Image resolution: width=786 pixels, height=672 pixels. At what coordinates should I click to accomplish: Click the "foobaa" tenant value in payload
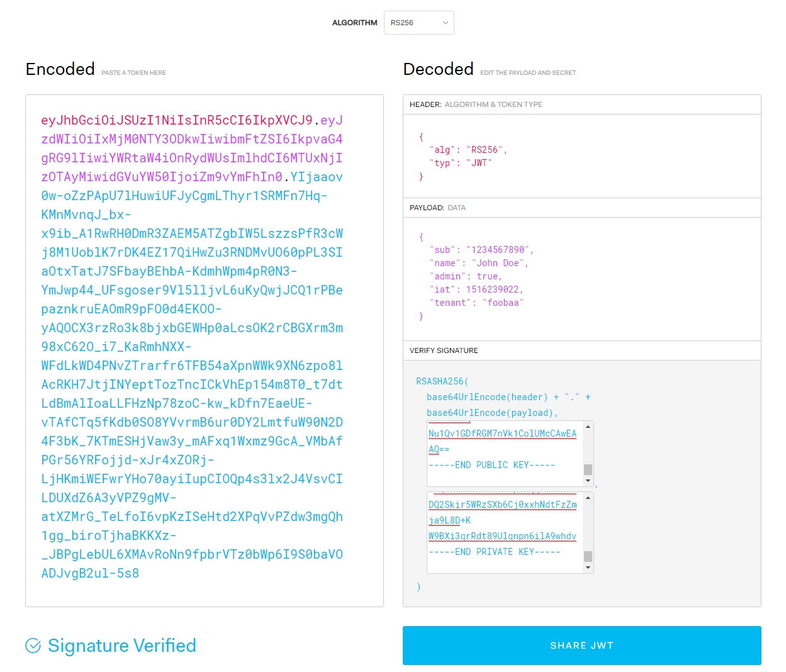point(503,303)
